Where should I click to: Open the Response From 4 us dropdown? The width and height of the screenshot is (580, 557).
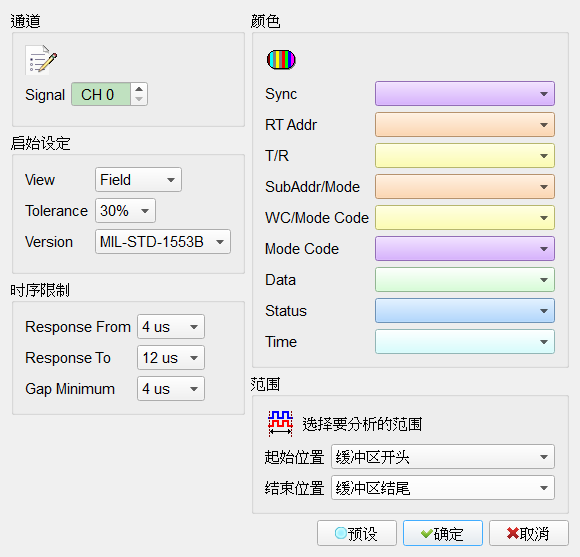pos(171,327)
